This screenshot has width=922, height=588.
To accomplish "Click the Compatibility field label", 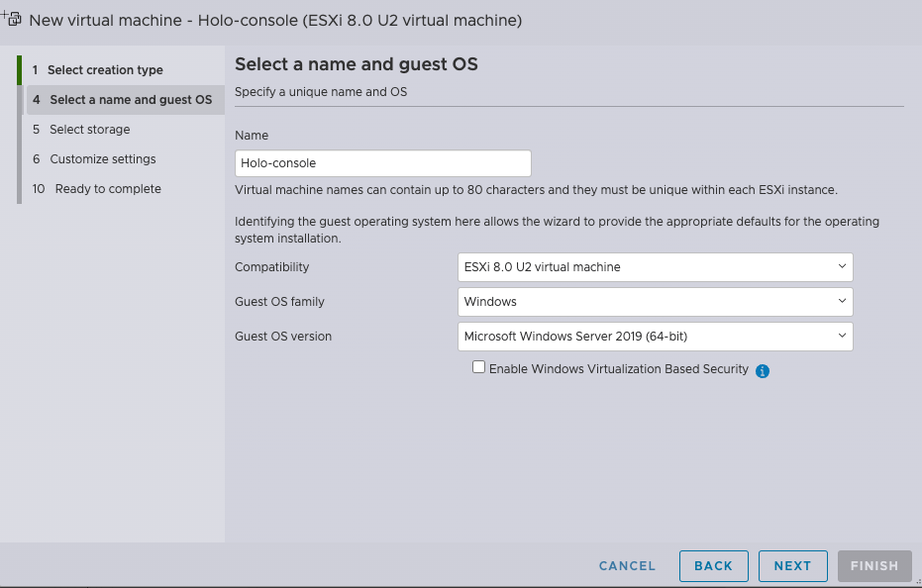I will point(272,267).
